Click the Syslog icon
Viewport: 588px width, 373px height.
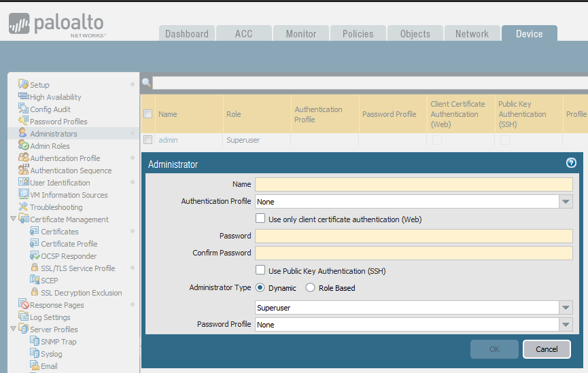click(35, 353)
